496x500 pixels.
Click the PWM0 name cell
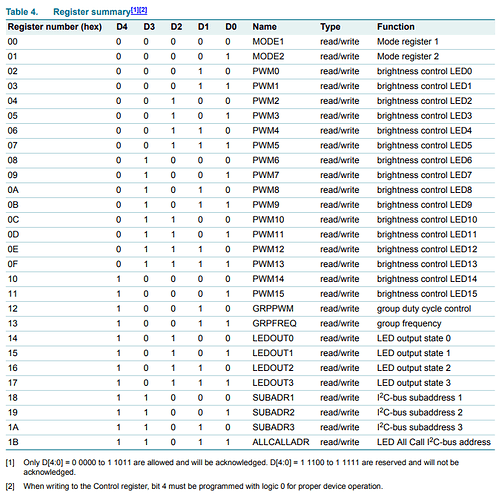click(266, 71)
